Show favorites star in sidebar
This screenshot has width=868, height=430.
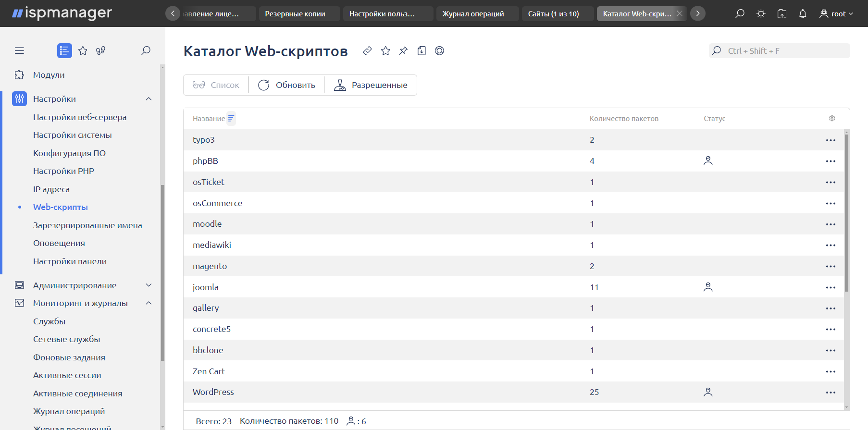[83, 50]
